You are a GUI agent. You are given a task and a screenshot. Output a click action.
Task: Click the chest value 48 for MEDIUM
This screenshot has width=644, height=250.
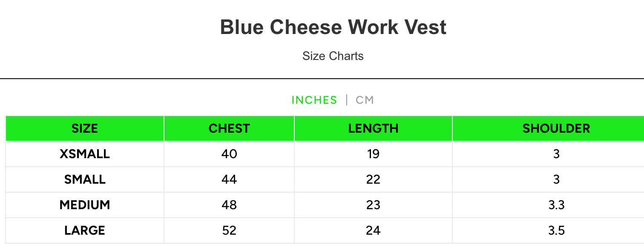coord(229,205)
